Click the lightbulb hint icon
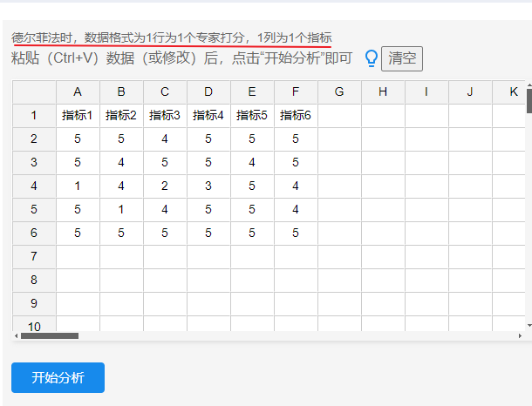The width and height of the screenshot is (532, 406). pyautogui.click(x=371, y=58)
